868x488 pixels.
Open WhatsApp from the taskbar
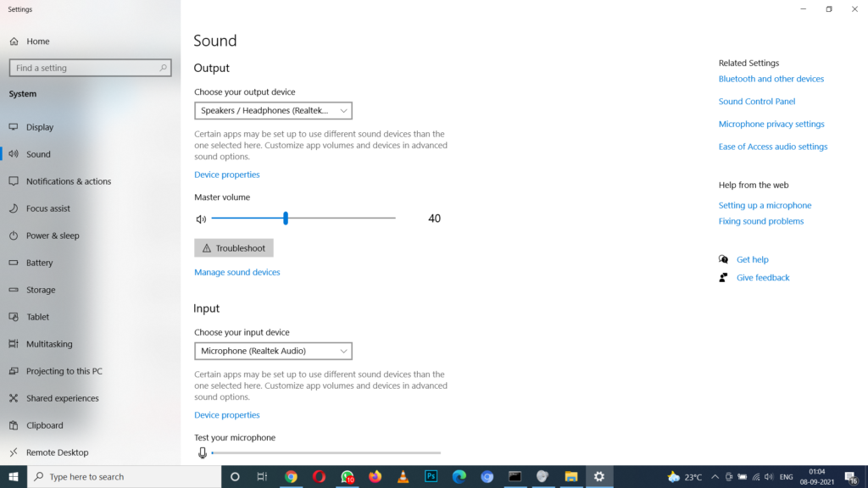pos(348,476)
